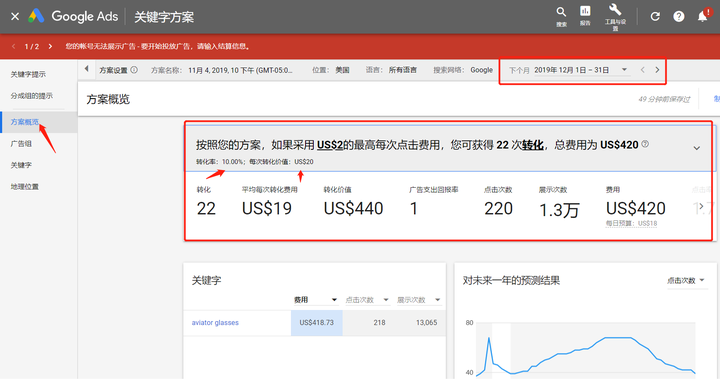This screenshot has width=720, height=381.
Task: Select 关键字提示 in the sidebar
Action: point(28,74)
